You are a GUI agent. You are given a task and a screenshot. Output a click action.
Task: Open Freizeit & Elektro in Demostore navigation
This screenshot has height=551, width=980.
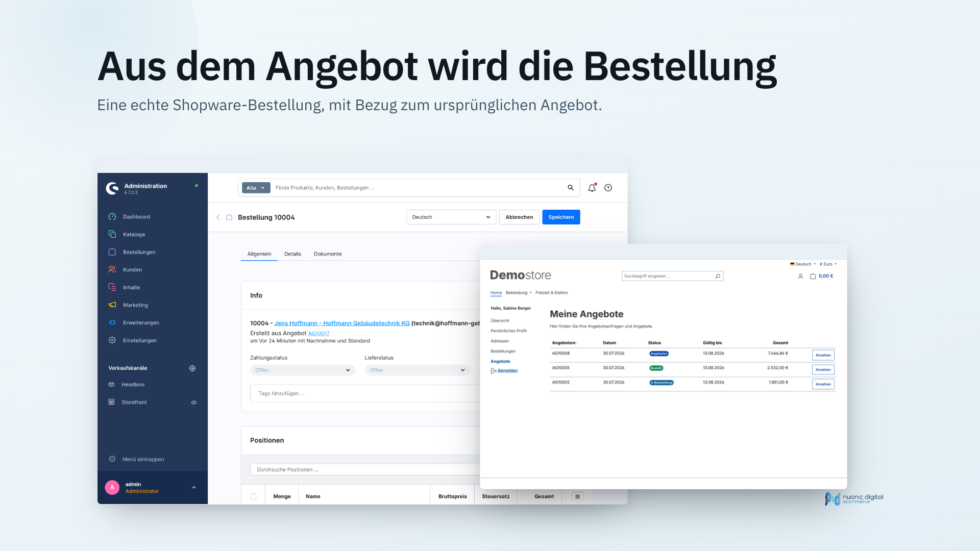[x=551, y=293]
